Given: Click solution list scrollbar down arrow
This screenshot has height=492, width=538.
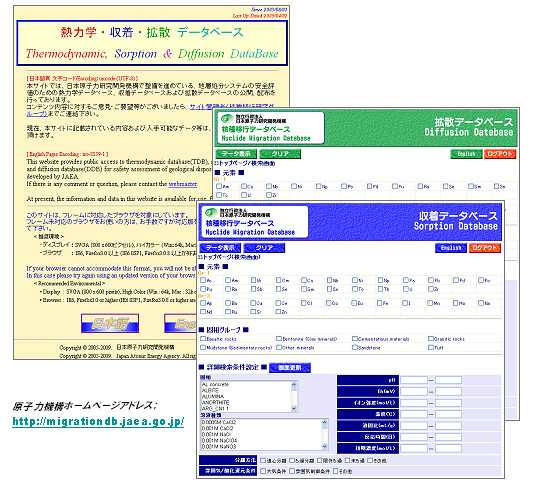Looking at the screenshot, I should pos(325,446).
